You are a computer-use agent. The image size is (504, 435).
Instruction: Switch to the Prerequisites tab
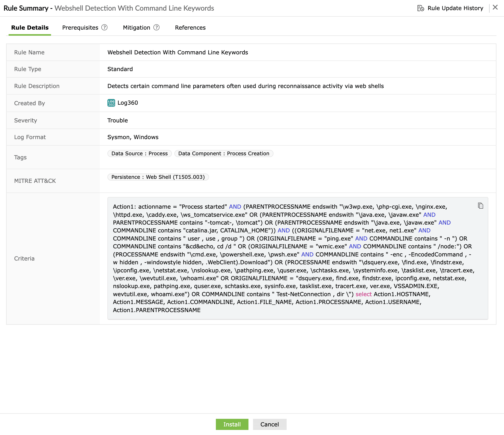coord(80,28)
